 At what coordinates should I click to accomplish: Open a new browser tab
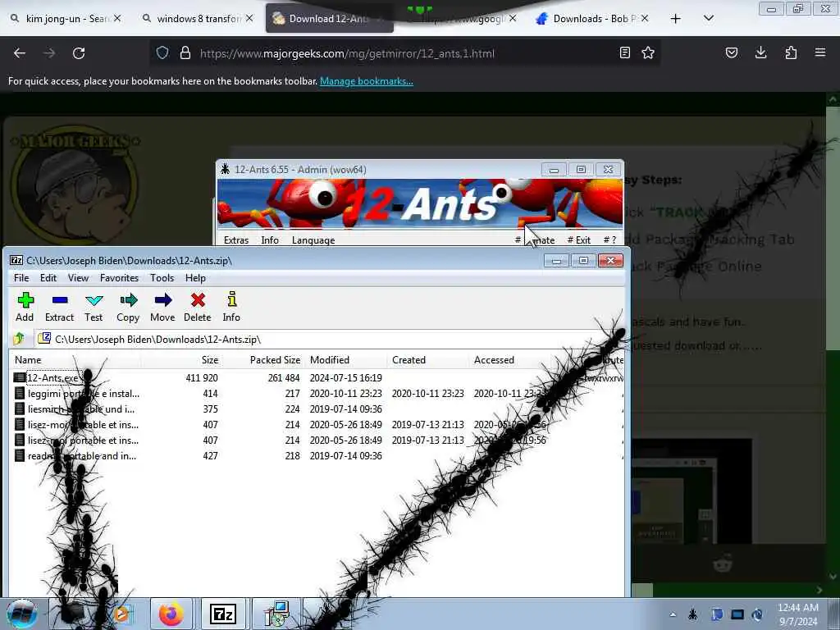click(676, 19)
